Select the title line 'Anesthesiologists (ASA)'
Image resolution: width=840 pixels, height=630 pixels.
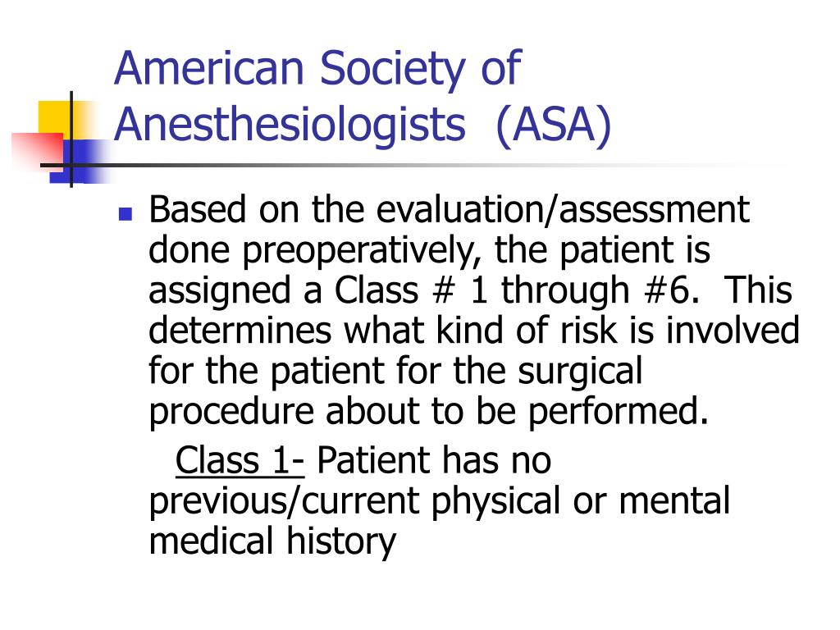363,126
